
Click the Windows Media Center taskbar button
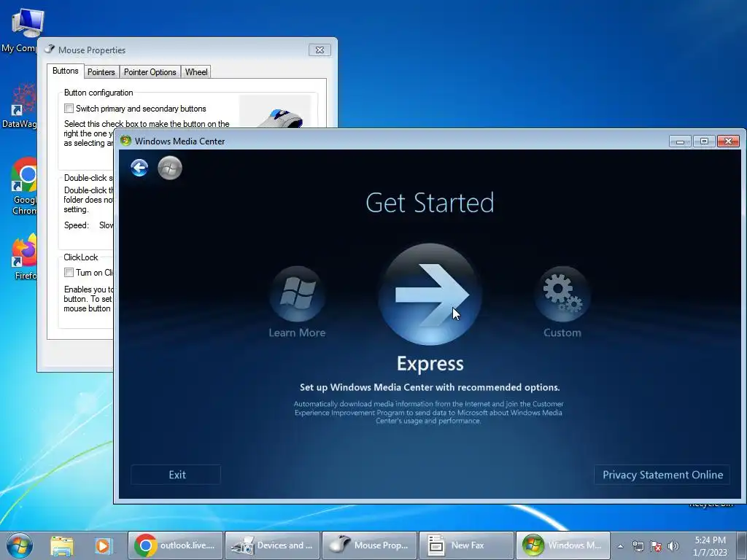[563, 545]
